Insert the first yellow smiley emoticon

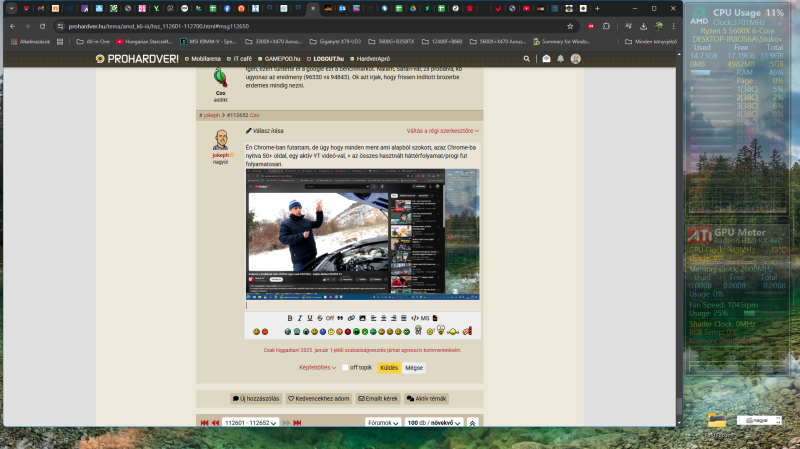pos(257,332)
